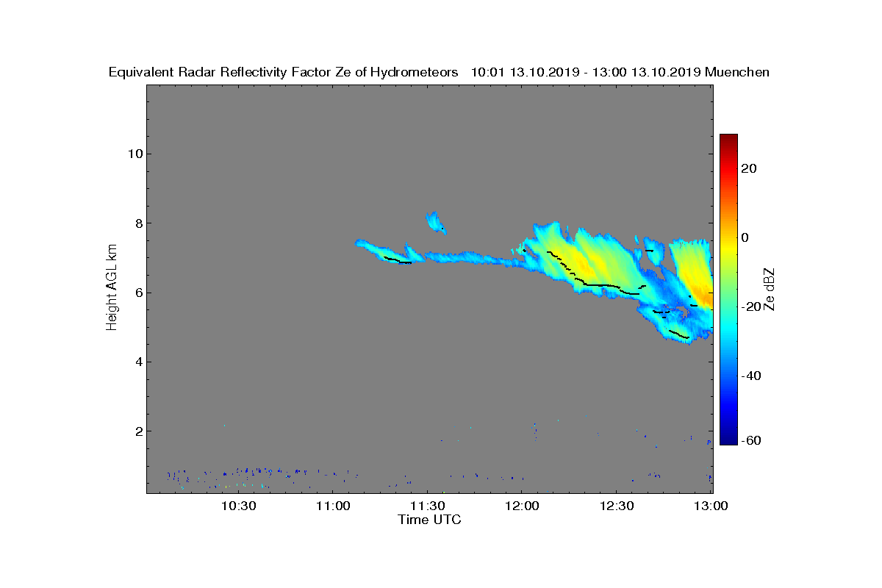Click the colorbar value -20
This screenshot has height=588, width=882.
click(750, 306)
